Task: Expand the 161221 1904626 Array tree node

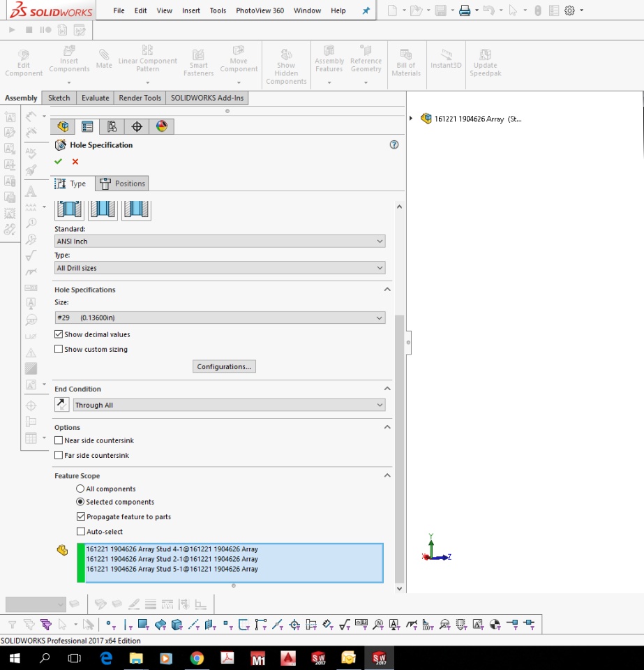Action: tap(411, 119)
